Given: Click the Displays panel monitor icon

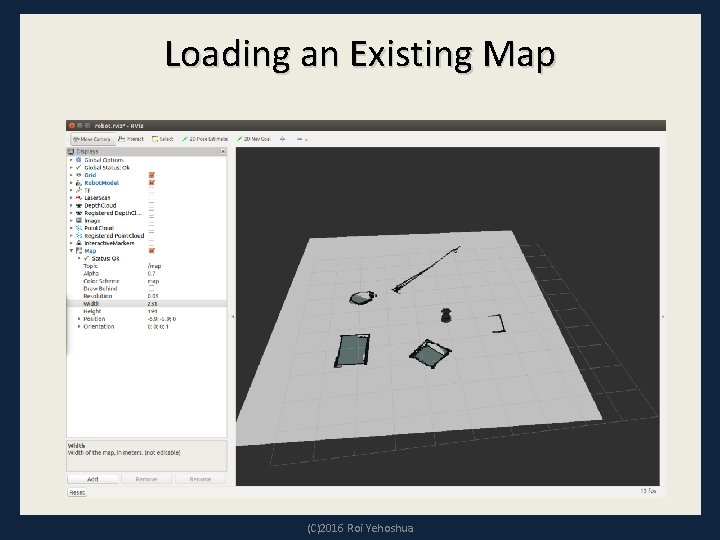Looking at the screenshot, I should 71,152.
